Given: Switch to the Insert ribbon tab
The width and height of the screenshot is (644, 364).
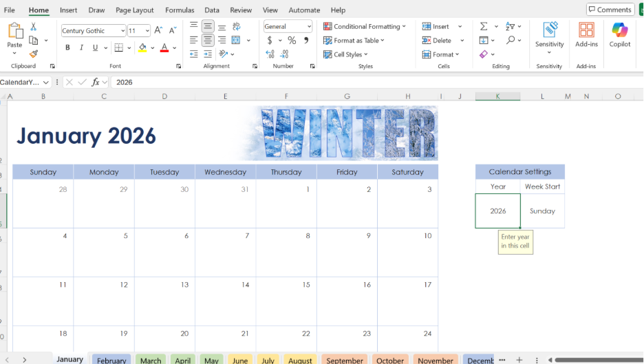Looking at the screenshot, I should tap(68, 10).
